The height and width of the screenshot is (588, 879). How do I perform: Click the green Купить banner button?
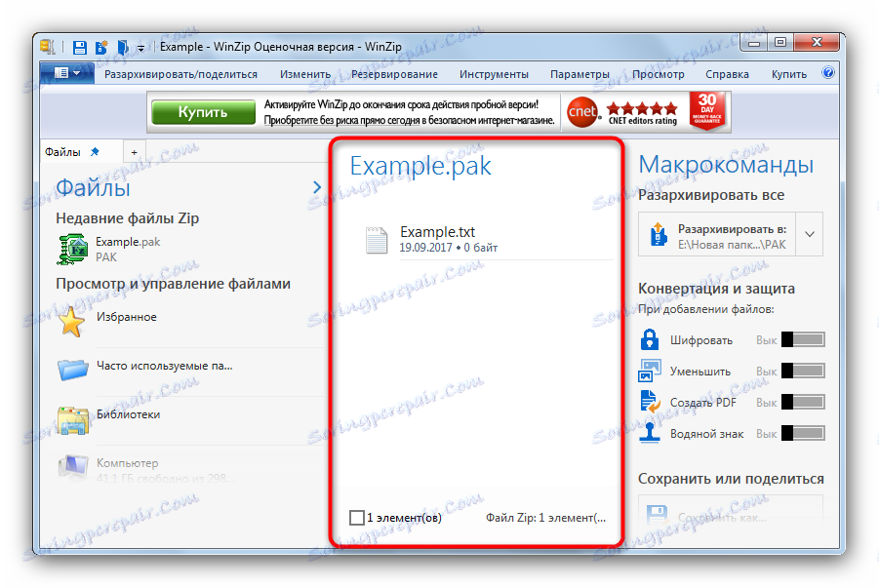point(203,112)
